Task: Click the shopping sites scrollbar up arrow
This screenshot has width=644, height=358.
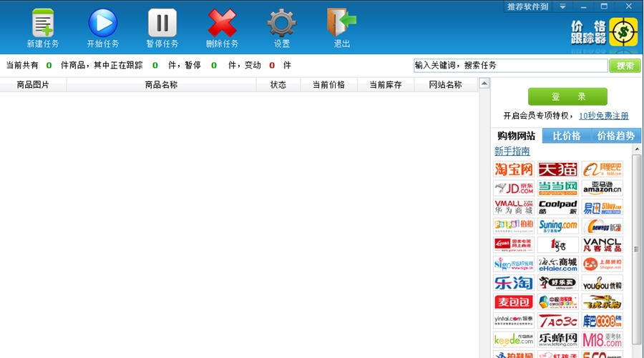Action: click(637, 149)
